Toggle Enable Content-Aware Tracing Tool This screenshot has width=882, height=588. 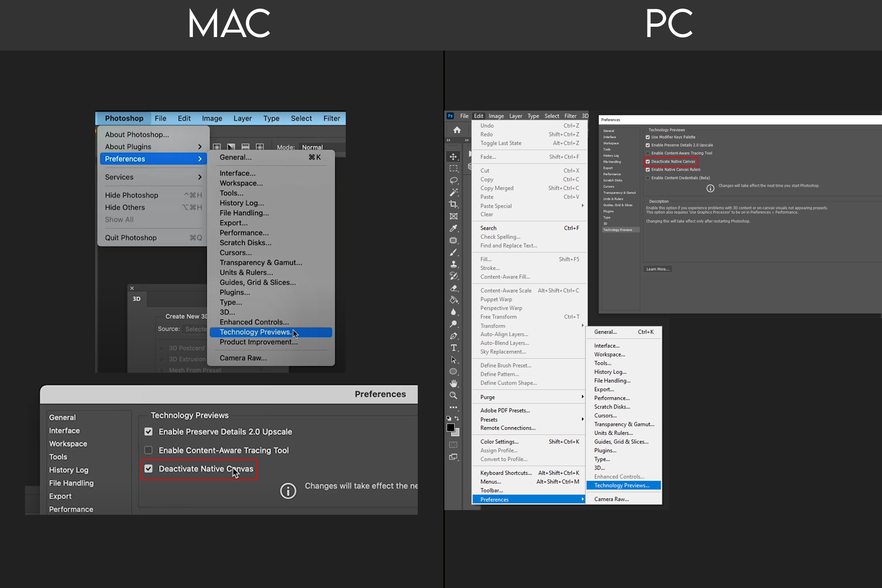click(148, 450)
